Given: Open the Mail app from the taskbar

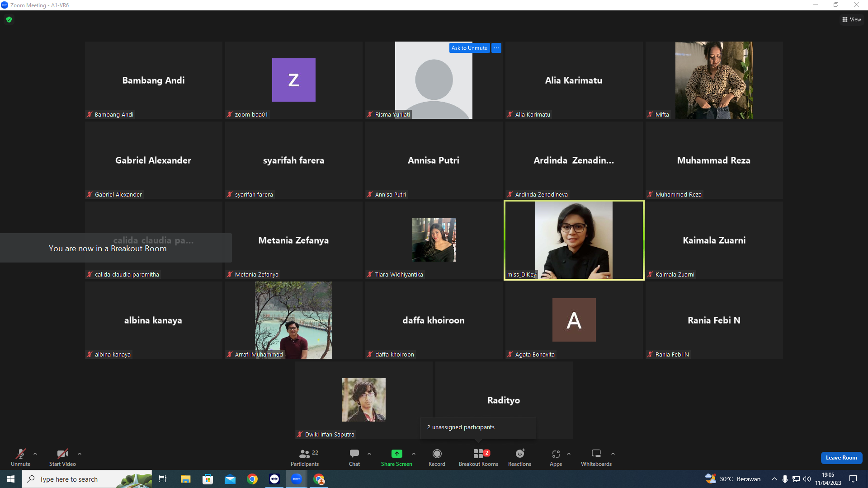Looking at the screenshot, I should click(230, 479).
